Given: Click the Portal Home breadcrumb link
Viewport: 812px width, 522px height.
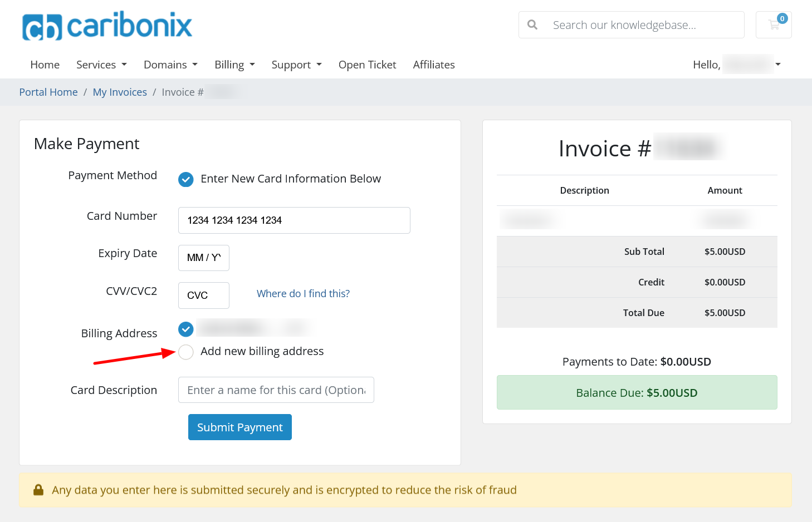Looking at the screenshot, I should click(48, 92).
